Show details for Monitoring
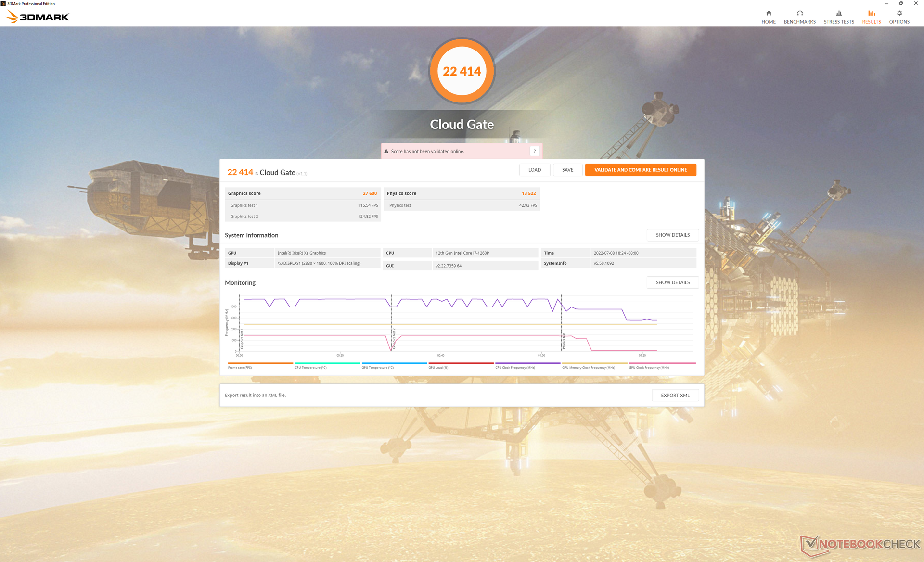 point(672,282)
